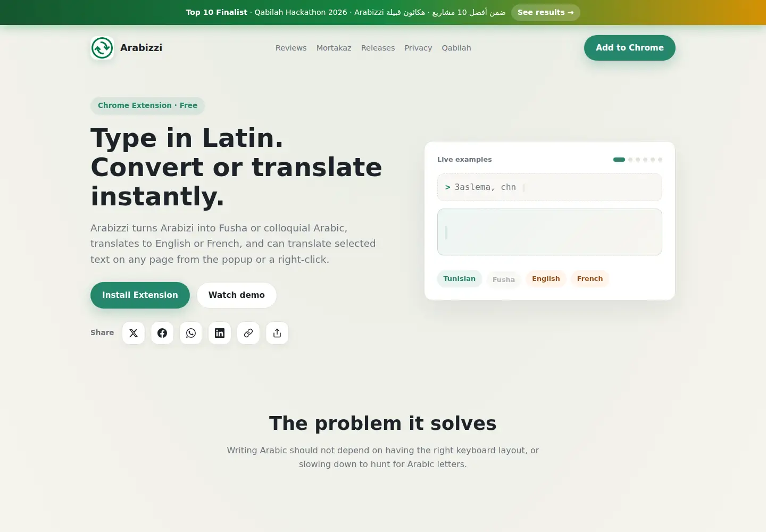Share on LinkedIn
Image resolution: width=766 pixels, height=532 pixels.
pyautogui.click(x=220, y=333)
